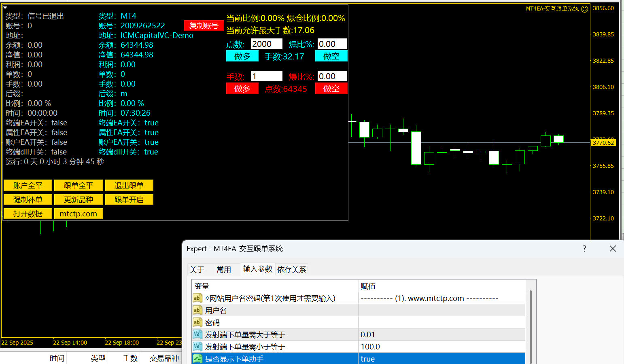Click the icon beside 发射端下单量需大于等于

(x=197, y=334)
